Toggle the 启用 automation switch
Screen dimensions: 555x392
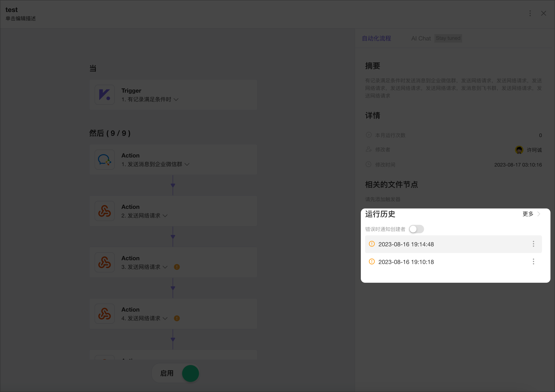tap(190, 373)
